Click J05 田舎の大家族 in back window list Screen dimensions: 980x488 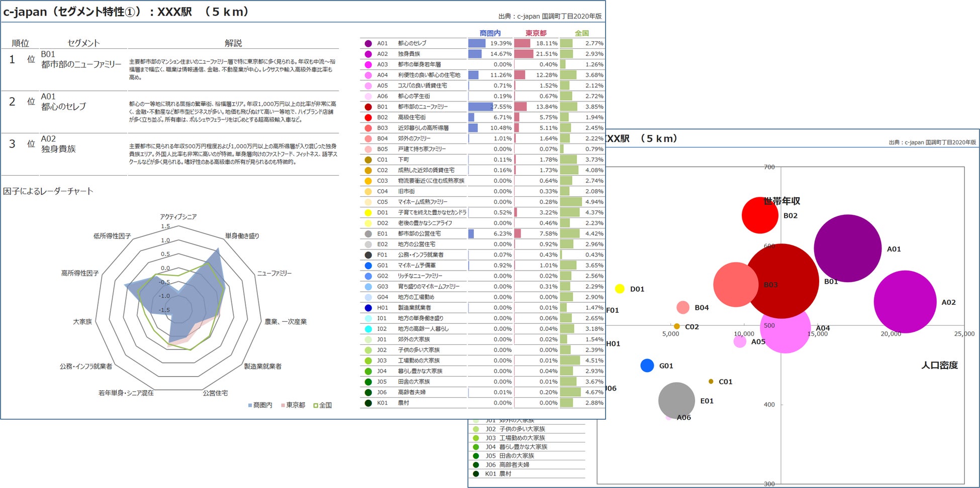click(510, 456)
